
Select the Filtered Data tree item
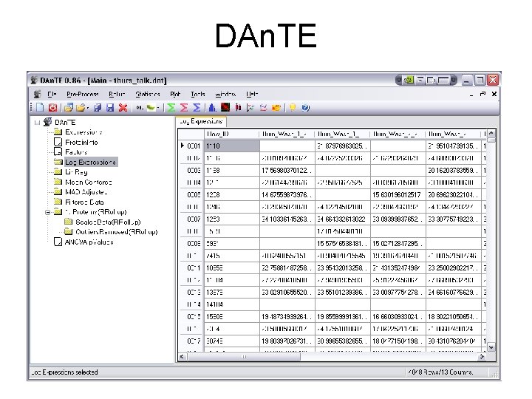(84, 202)
